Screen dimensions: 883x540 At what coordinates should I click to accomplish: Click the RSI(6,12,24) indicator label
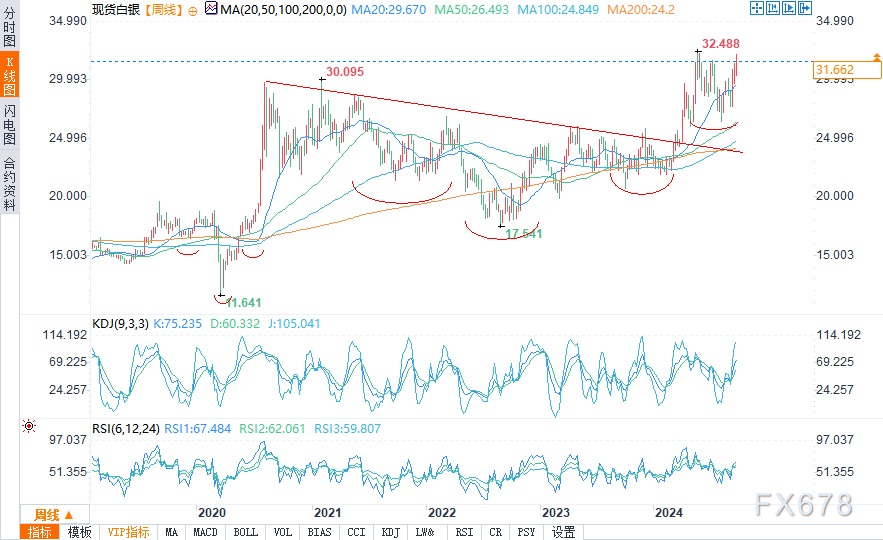click(126, 429)
